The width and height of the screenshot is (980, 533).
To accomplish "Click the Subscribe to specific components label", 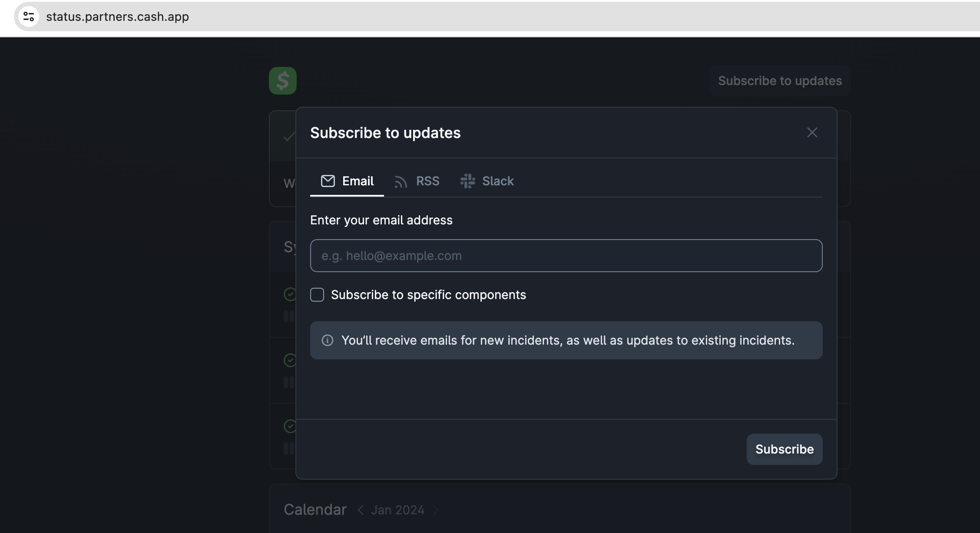I will (428, 295).
